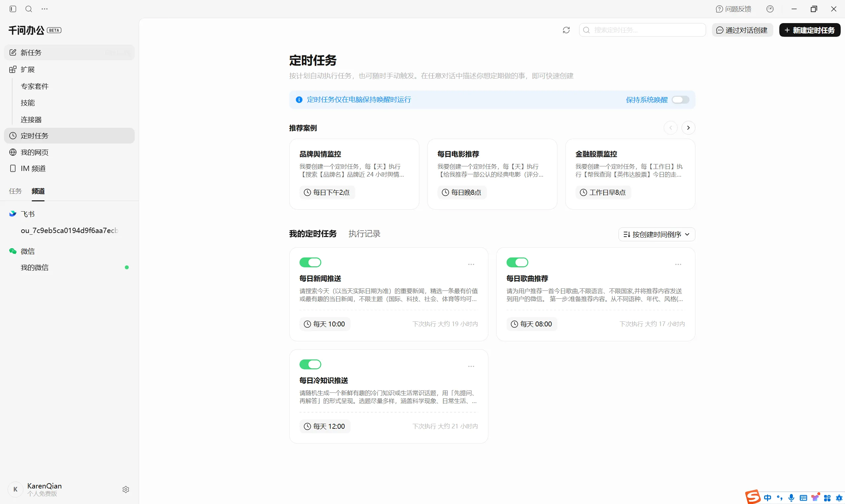Viewport: 845px width, 504px height.
Task: Expand the 扩展 sidebar section
Action: 69,69
